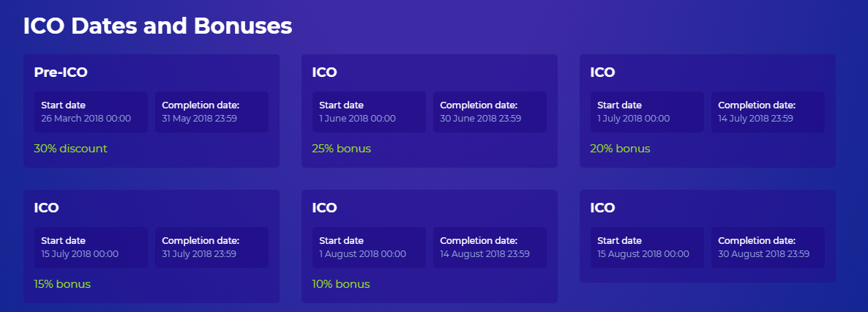Click the 30% discount text
The height and width of the screenshot is (312, 868).
pyautogui.click(x=70, y=149)
